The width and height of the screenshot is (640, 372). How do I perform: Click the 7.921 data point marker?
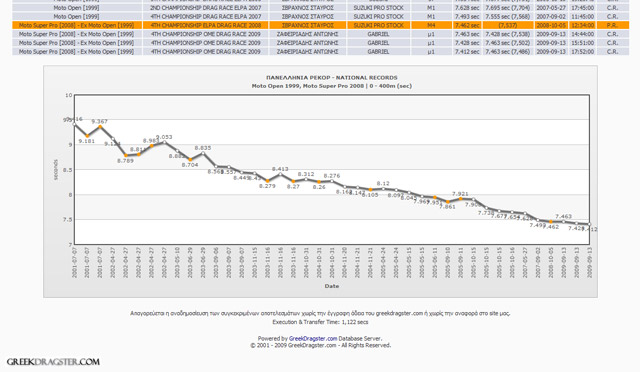pyautogui.click(x=460, y=199)
